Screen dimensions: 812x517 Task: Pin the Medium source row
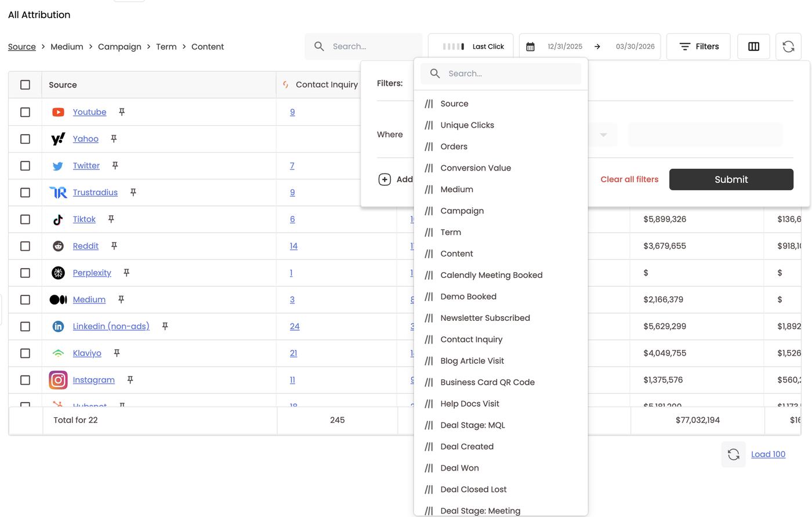pyautogui.click(x=121, y=299)
